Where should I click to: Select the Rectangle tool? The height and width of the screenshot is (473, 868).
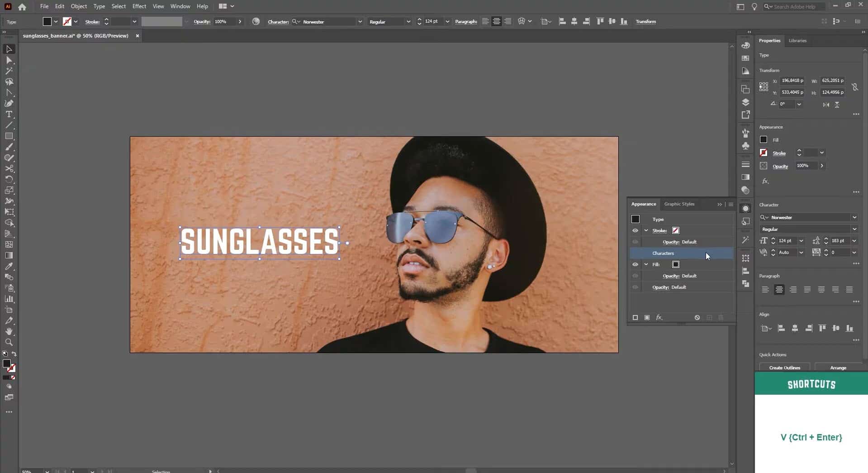tap(9, 136)
